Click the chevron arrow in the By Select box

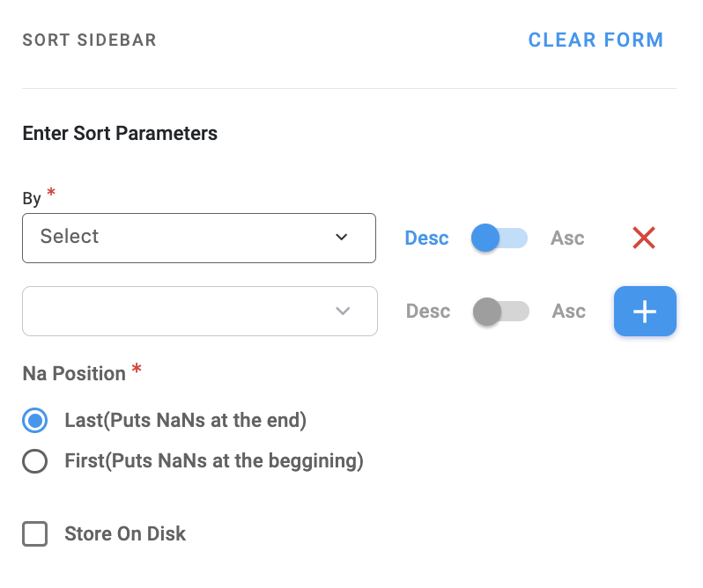342,238
